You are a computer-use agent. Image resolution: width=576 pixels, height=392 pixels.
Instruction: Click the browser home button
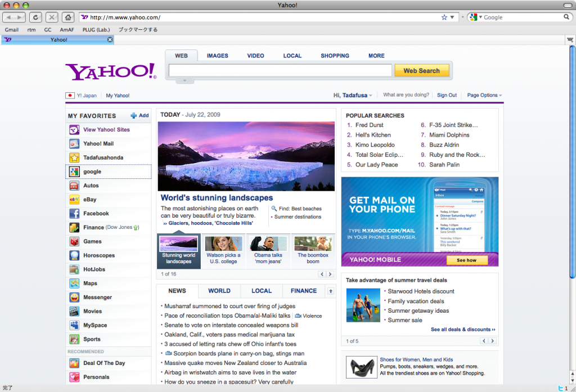coord(68,17)
